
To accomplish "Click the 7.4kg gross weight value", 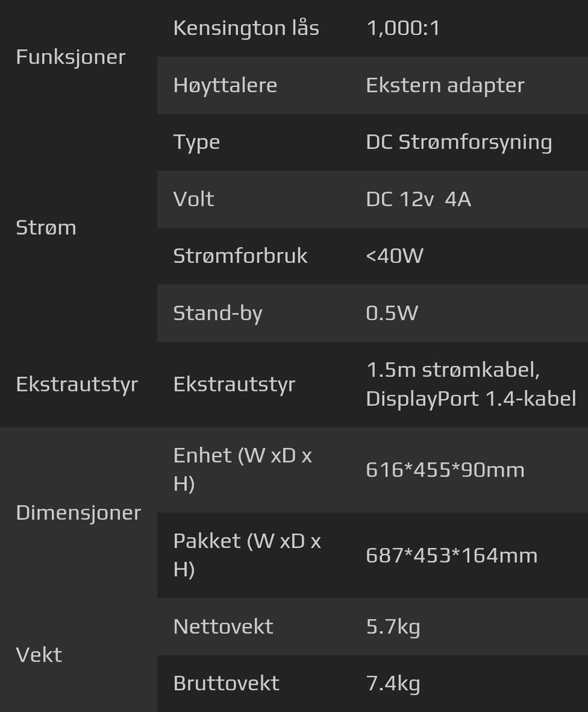I will tap(393, 683).
